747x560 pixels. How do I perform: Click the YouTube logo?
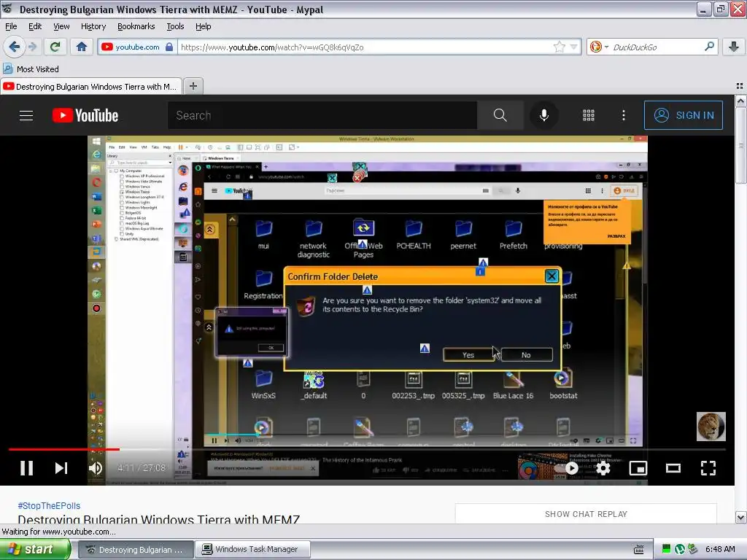(85, 115)
